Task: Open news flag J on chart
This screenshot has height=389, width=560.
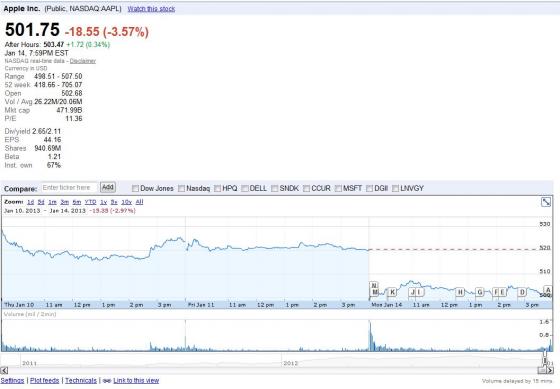Action: 413,292
